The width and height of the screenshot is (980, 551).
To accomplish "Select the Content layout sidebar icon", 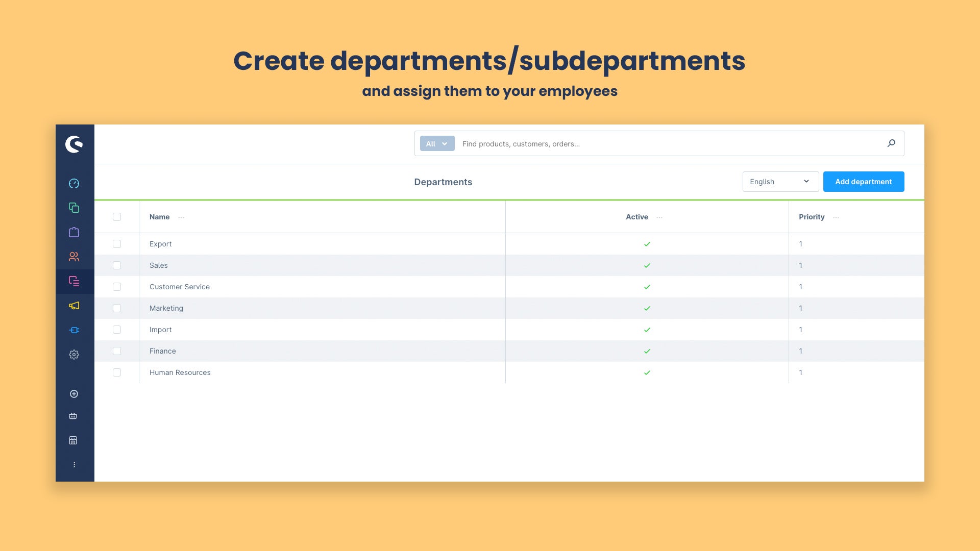I will [x=74, y=281].
